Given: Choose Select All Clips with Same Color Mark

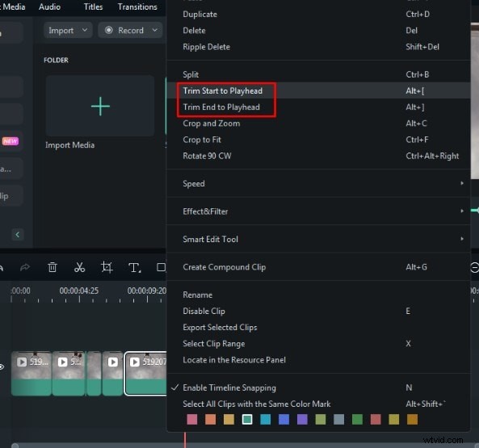Looking at the screenshot, I should [317, 404].
